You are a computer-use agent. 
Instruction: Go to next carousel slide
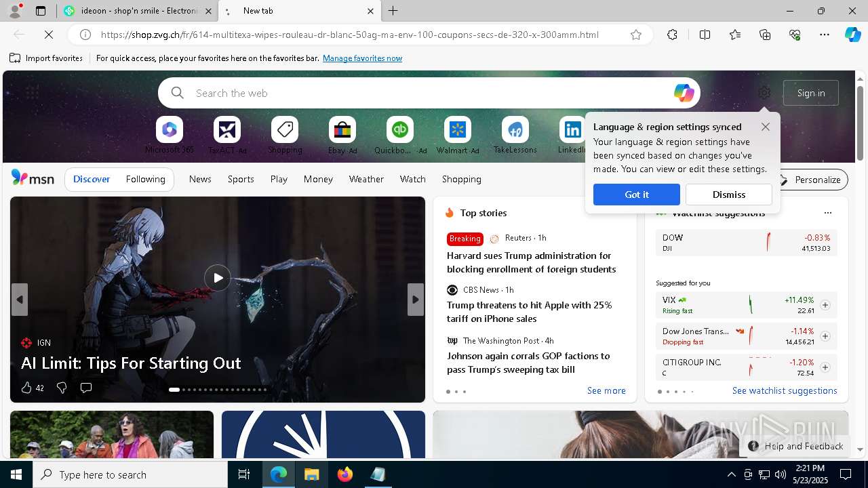coord(416,300)
